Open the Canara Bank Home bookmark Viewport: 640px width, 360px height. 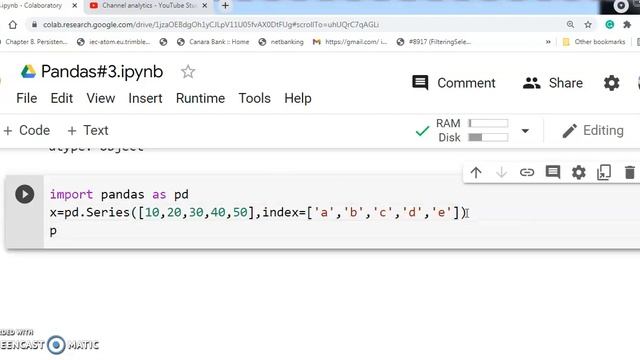point(213,42)
